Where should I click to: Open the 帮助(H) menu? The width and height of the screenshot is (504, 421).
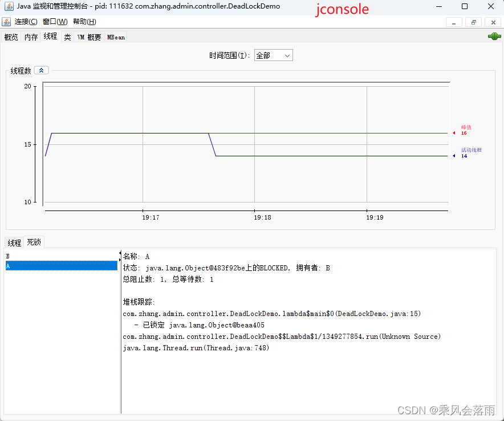click(x=84, y=22)
